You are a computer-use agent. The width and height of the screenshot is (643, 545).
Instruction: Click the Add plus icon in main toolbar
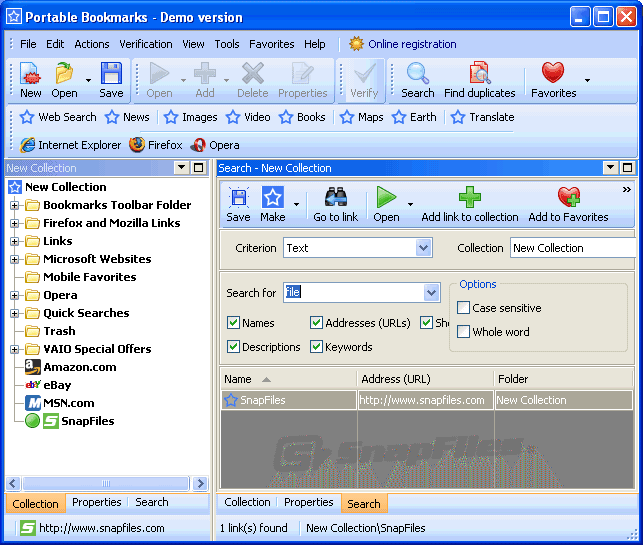pos(205,74)
